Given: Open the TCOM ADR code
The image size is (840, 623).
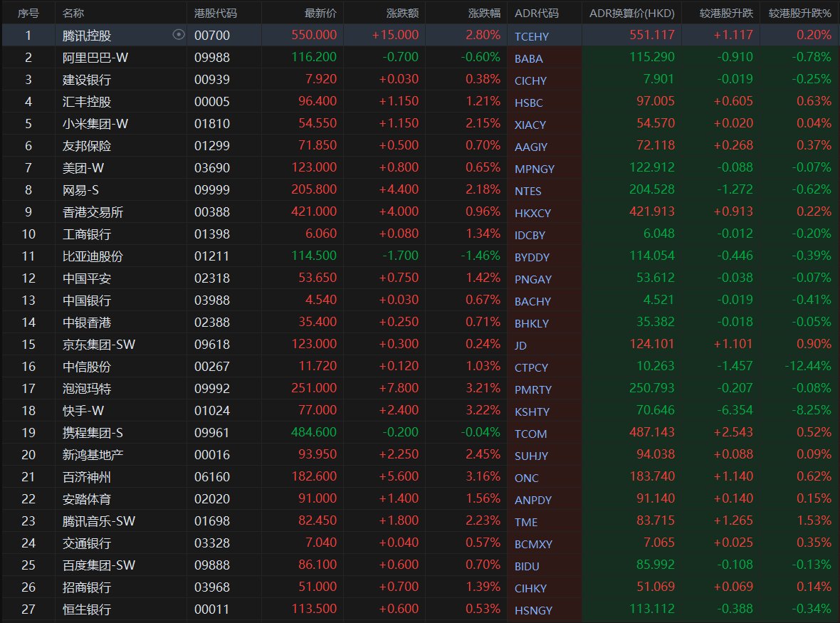Looking at the screenshot, I should (531, 434).
